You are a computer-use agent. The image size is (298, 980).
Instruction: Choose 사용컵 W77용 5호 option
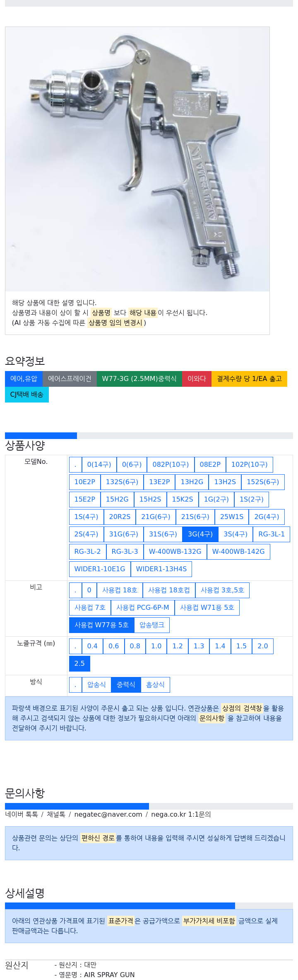(101, 625)
